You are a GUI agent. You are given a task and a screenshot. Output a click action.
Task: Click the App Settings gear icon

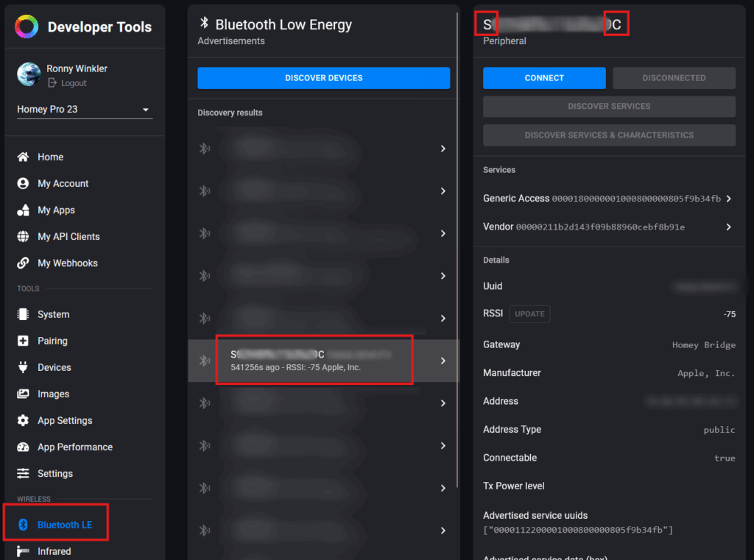(23, 421)
